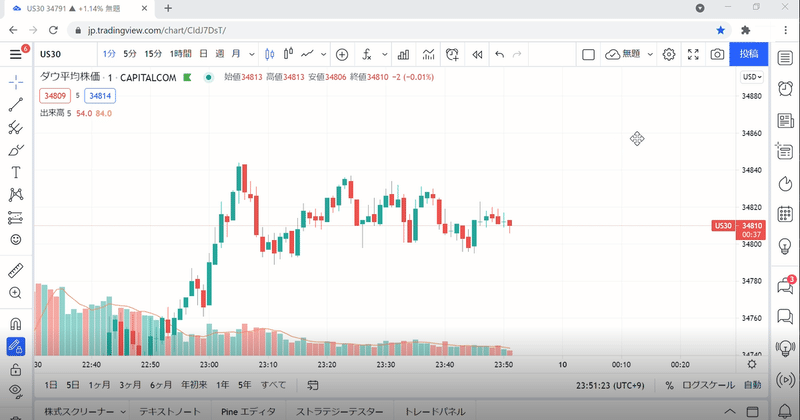Collapse the bottom panel with chevron
Screen dimensions: 800x420
point(730,411)
